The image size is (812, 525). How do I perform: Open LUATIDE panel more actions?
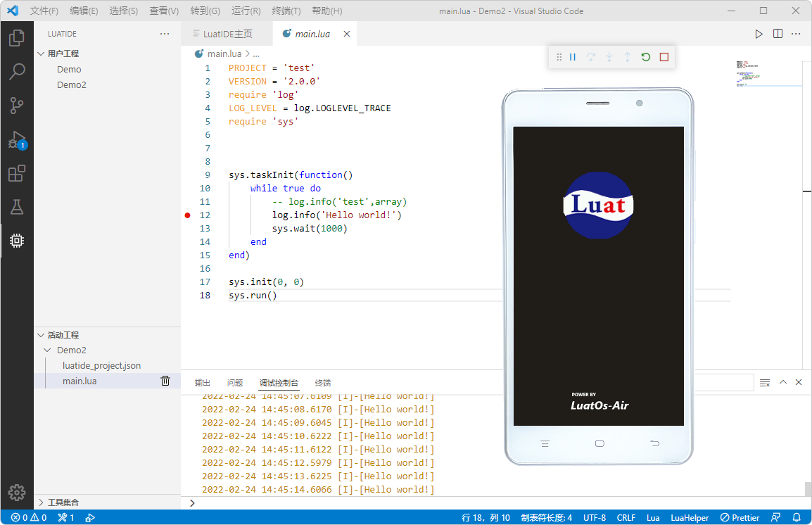click(x=165, y=34)
